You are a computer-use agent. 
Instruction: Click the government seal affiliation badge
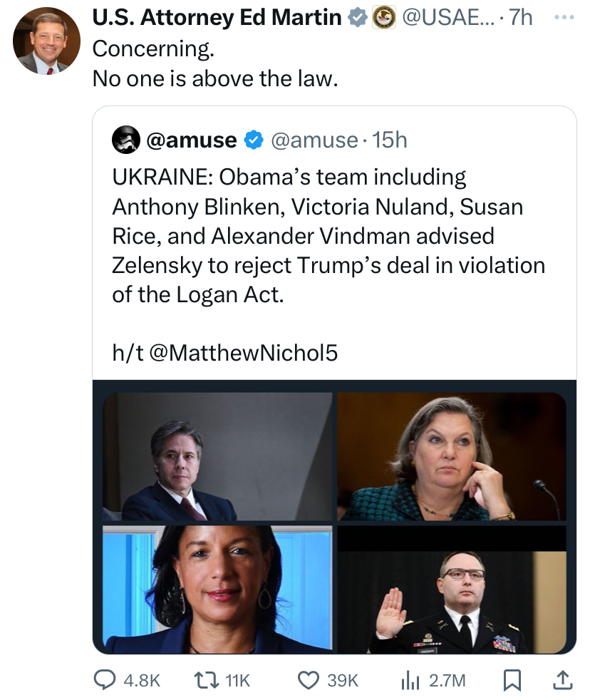click(384, 18)
